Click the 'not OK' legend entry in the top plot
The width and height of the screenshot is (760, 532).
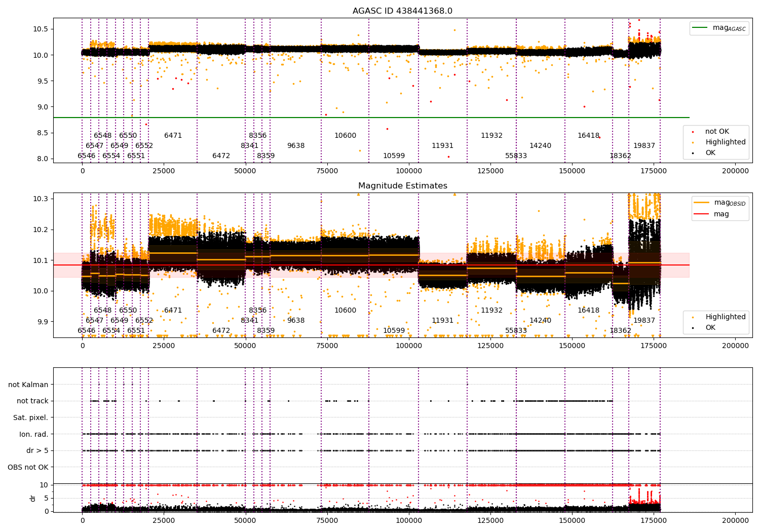pyautogui.click(x=717, y=131)
